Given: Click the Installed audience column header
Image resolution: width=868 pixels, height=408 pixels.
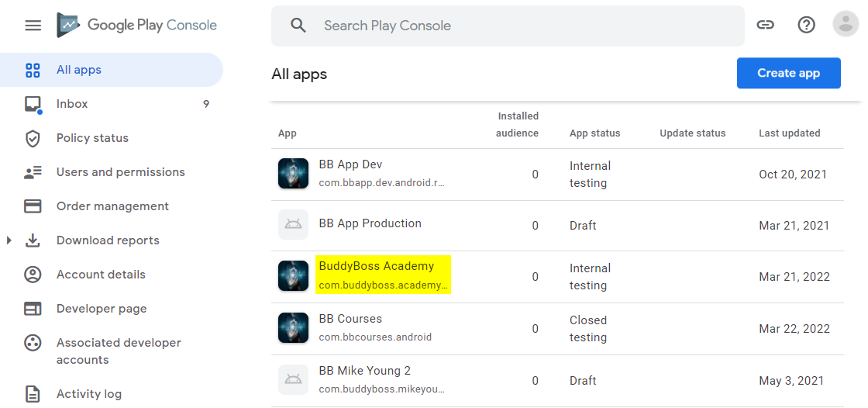Looking at the screenshot, I should pos(517,125).
